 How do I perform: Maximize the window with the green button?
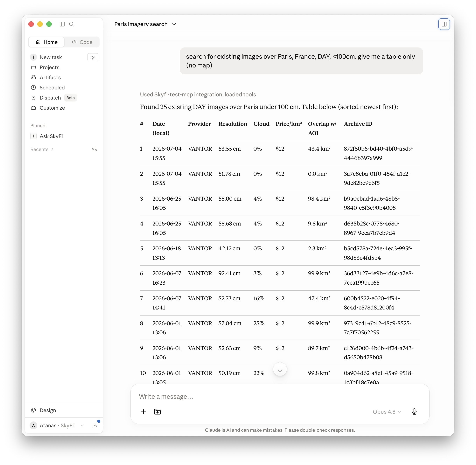[x=49, y=24]
